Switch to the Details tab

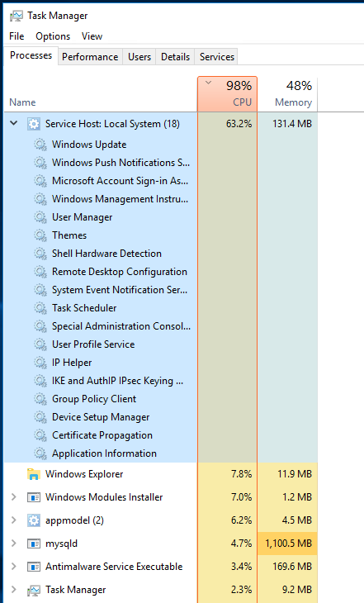coord(175,57)
